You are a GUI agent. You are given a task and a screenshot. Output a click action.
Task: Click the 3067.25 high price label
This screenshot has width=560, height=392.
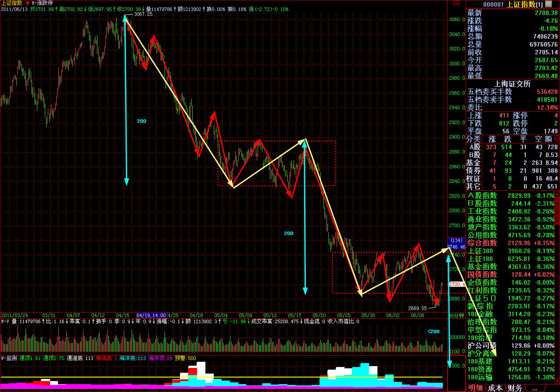(144, 14)
